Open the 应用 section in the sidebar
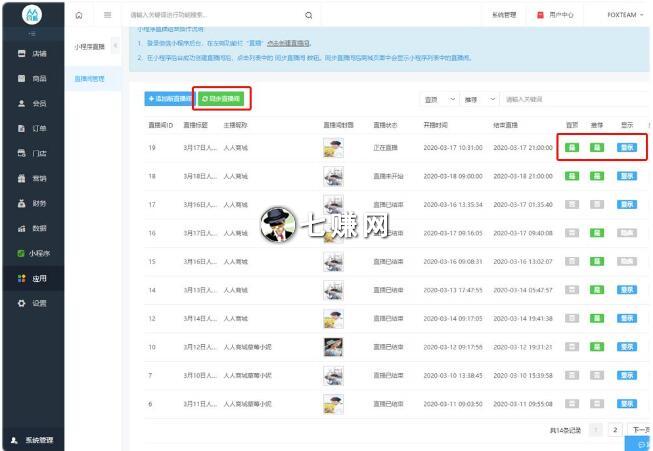Image resolution: width=653 pixels, height=451 pixels. (x=32, y=278)
